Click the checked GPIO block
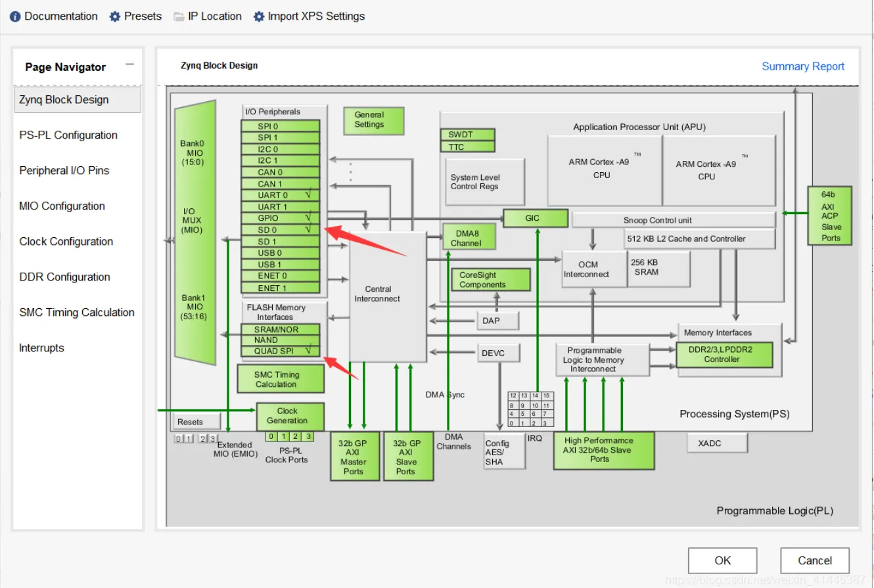 click(281, 218)
